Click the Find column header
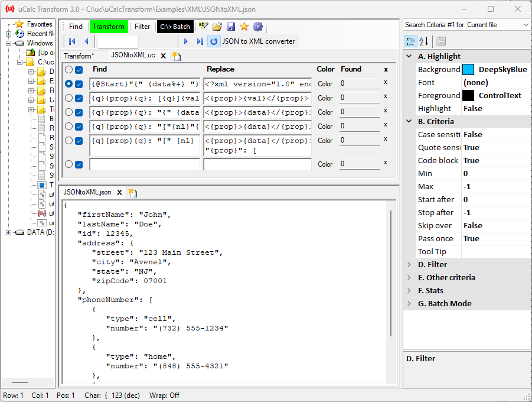Viewport: 532px width, 402px height. [100, 69]
